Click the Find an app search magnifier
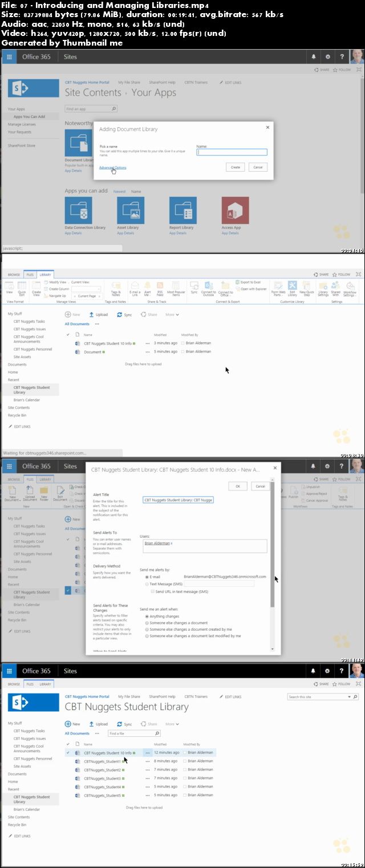365x868 pixels. (x=113, y=108)
